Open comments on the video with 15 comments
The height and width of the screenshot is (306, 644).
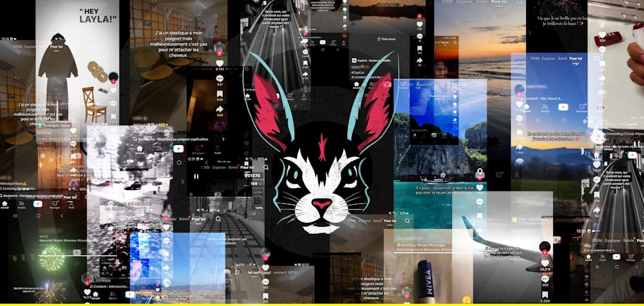pyautogui.click(x=419, y=36)
